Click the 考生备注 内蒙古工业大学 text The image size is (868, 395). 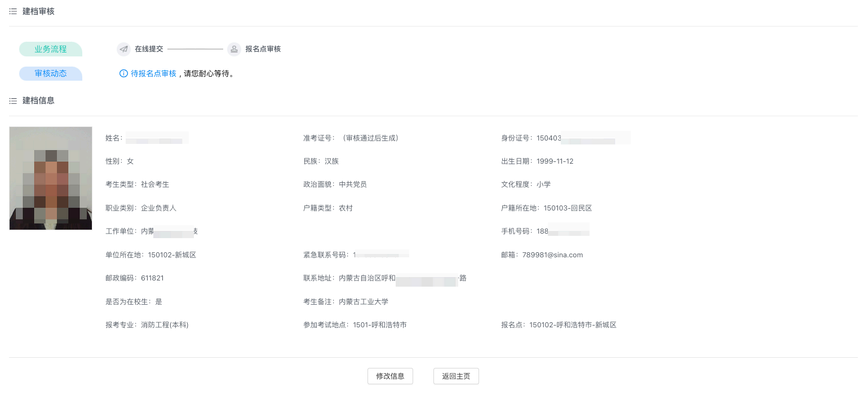(363, 302)
